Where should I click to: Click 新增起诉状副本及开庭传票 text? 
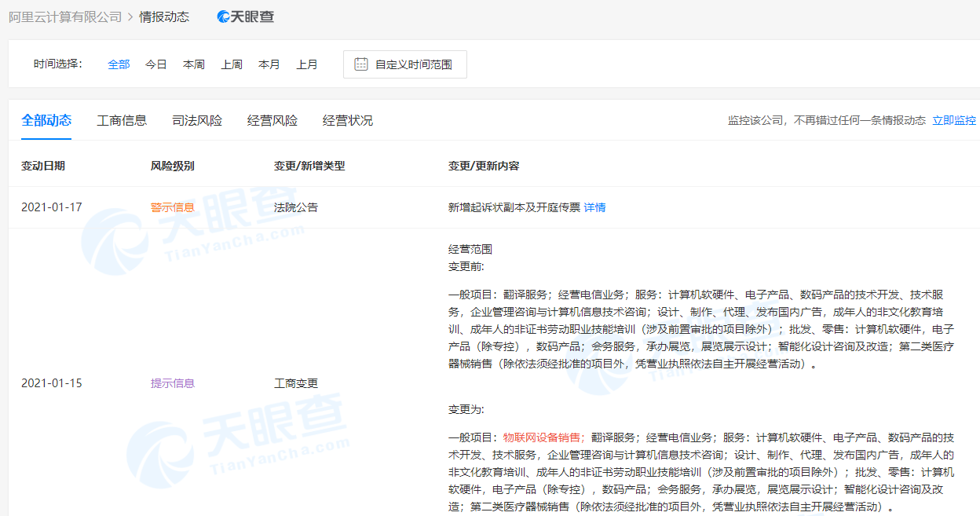click(x=514, y=207)
